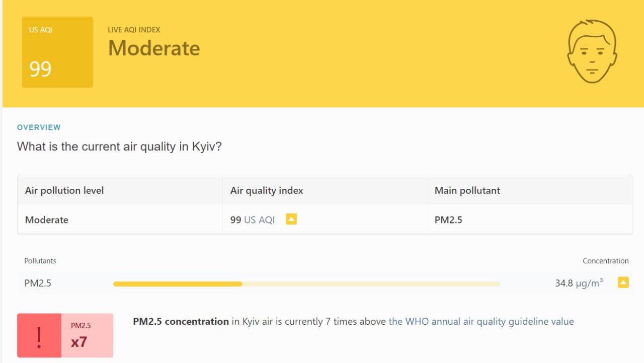Expand the arrow beside 34.8 µg/m³ concentration

point(623,283)
